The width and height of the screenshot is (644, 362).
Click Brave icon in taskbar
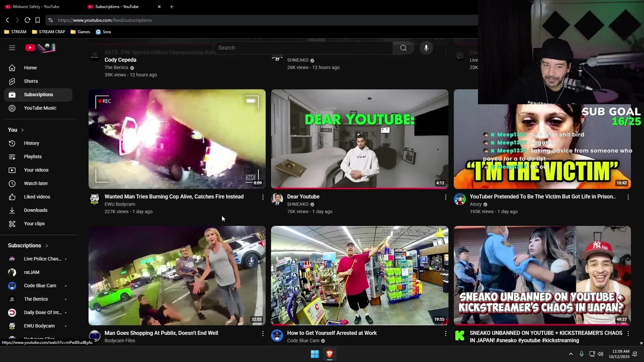coord(330,354)
